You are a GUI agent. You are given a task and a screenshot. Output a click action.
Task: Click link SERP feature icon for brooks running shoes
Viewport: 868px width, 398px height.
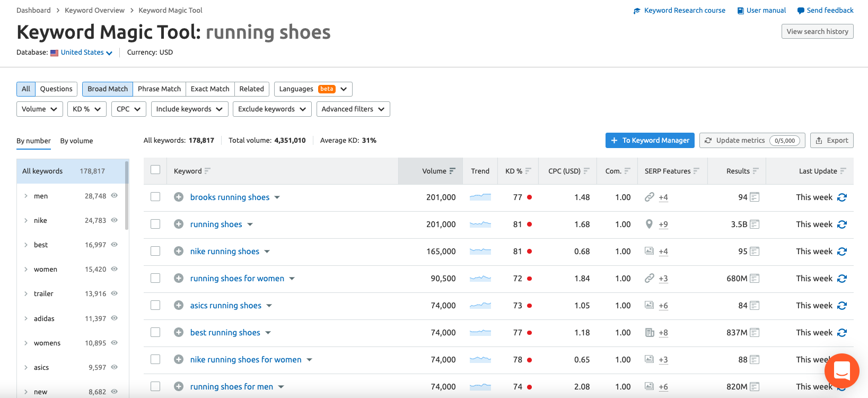point(649,197)
